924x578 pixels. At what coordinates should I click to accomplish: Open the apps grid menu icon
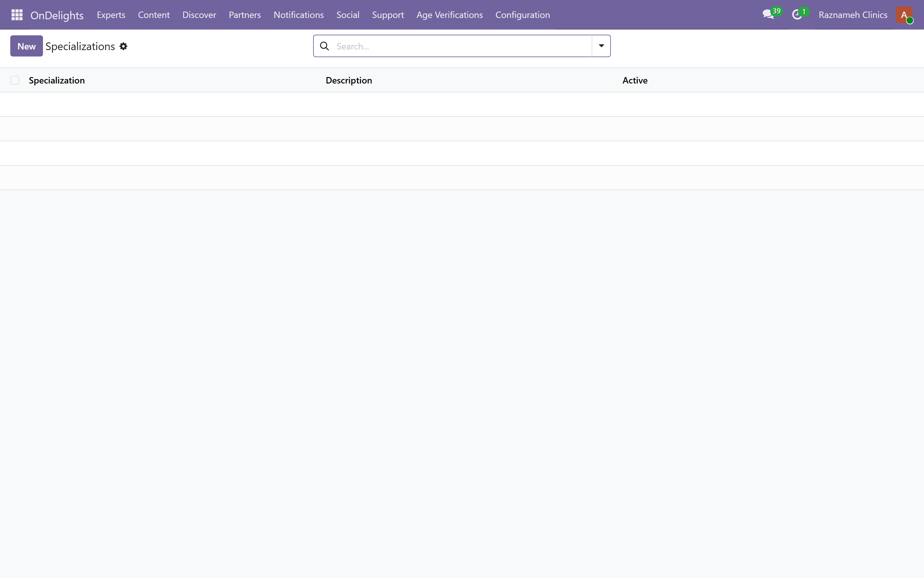[x=17, y=15]
